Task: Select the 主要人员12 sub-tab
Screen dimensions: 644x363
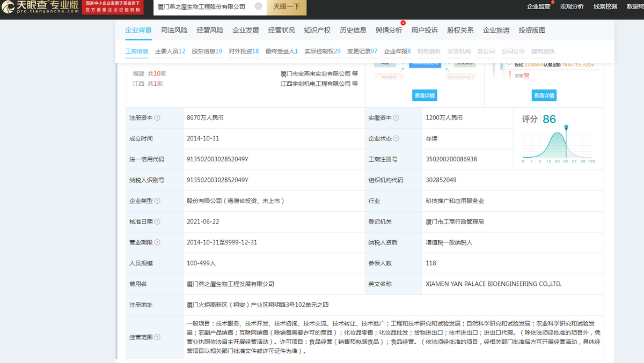Action: (x=170, y=51)
